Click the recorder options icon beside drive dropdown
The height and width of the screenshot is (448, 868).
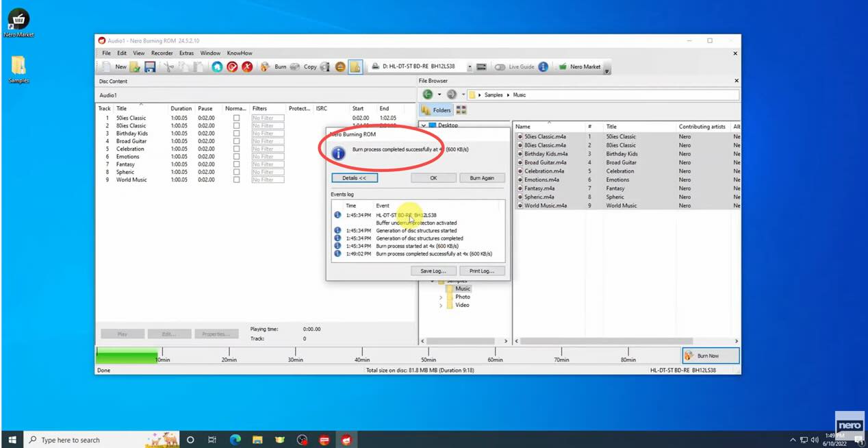point(481,66)
